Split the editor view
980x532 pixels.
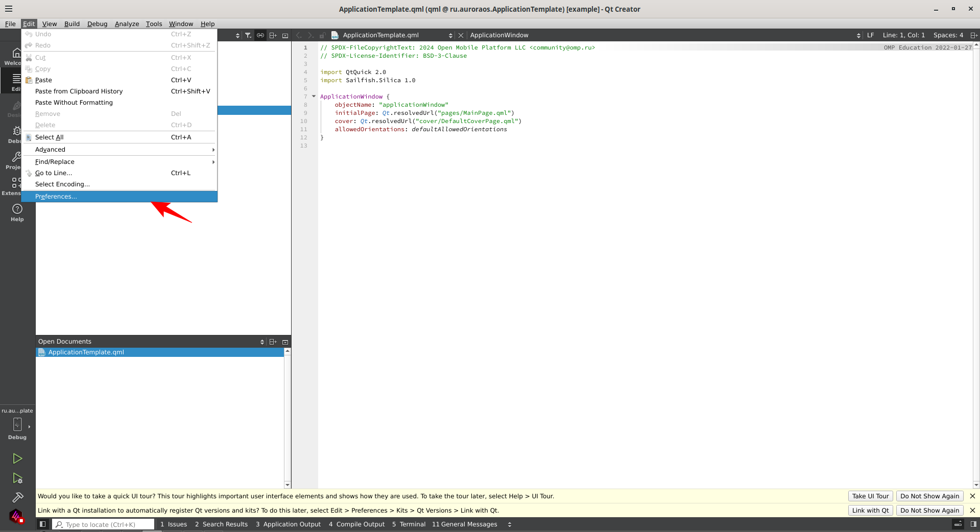[974, 35]
